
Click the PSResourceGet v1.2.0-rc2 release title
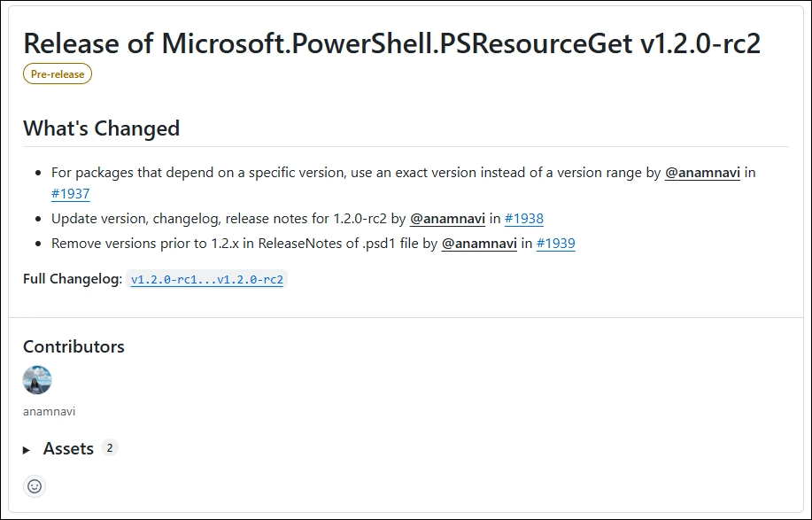pos(391,43)
